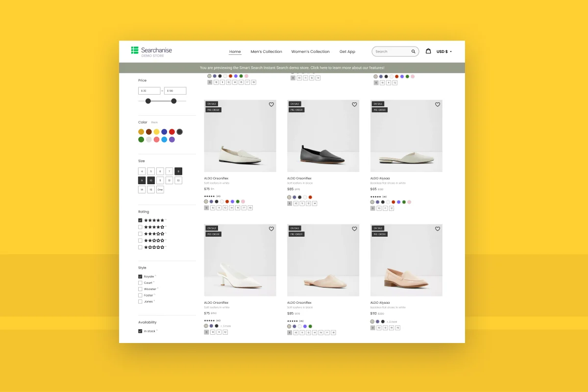Favorite the beige loafer in bottom-right card
This screenshot has height=392, width=588.
pos(438,229)
